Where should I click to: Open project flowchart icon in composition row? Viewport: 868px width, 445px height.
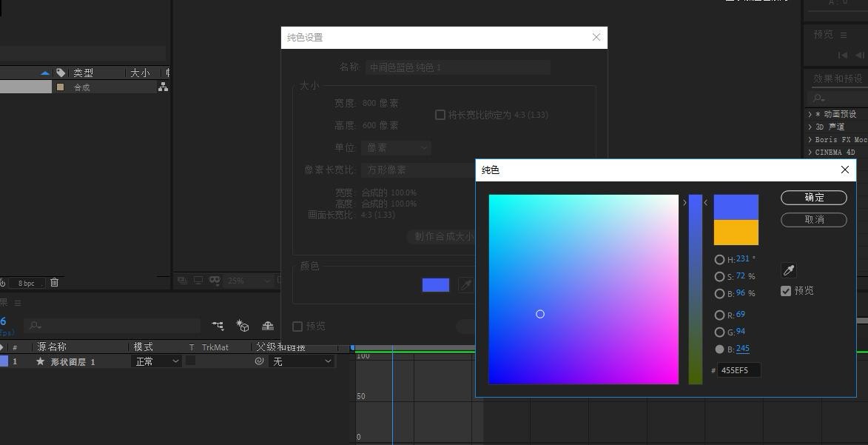[163, 87]
